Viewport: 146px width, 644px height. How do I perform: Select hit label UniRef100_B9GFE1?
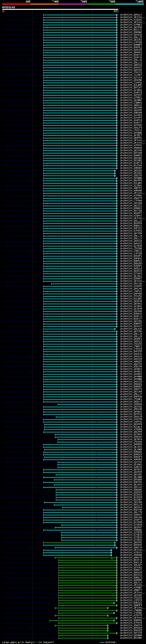click(131, 47)
